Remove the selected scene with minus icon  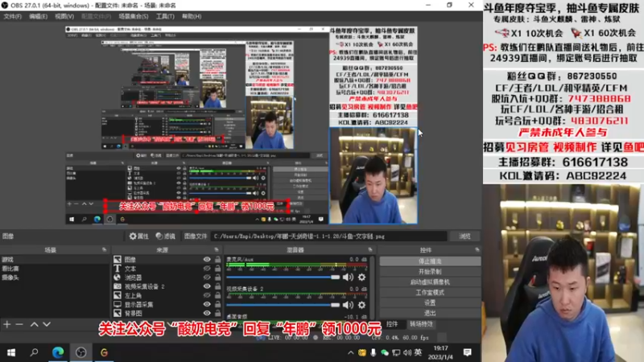19,325
